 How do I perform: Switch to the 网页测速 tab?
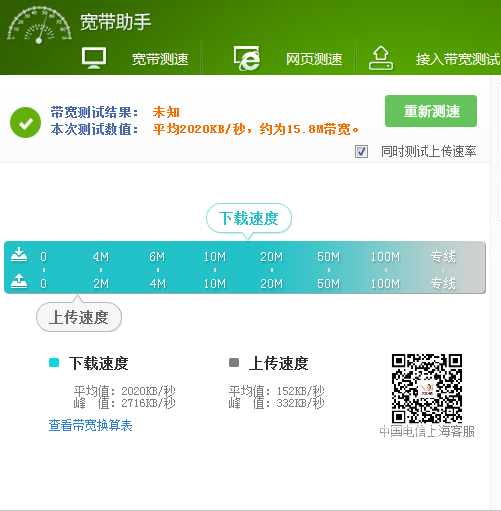pos(314,59)
